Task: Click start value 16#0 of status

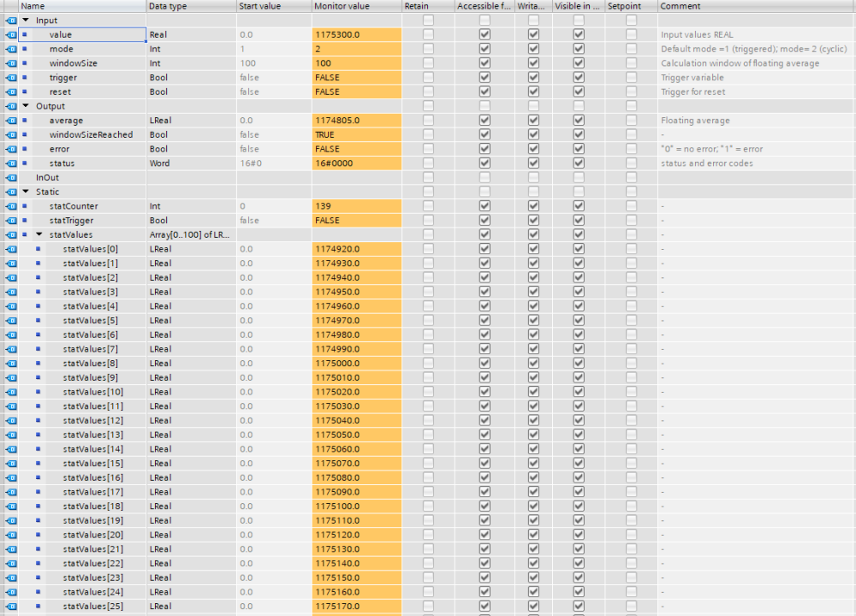Action: (x=251, y=163)
